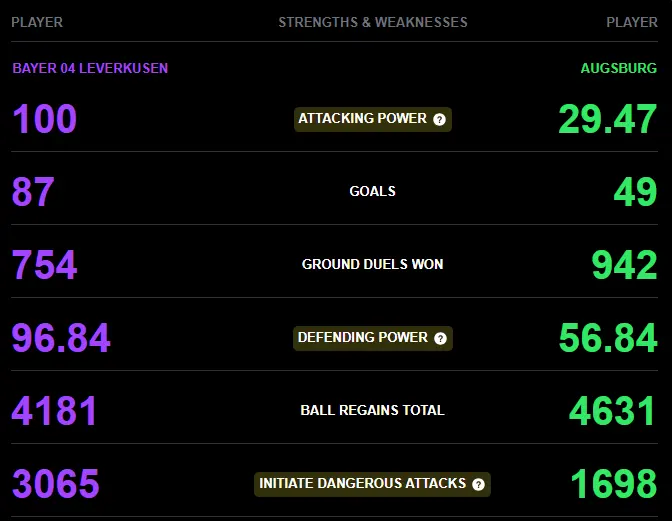Click Leverkusen's goals value 87
This screenshot has width=672, height=521.
click(33, 192)
